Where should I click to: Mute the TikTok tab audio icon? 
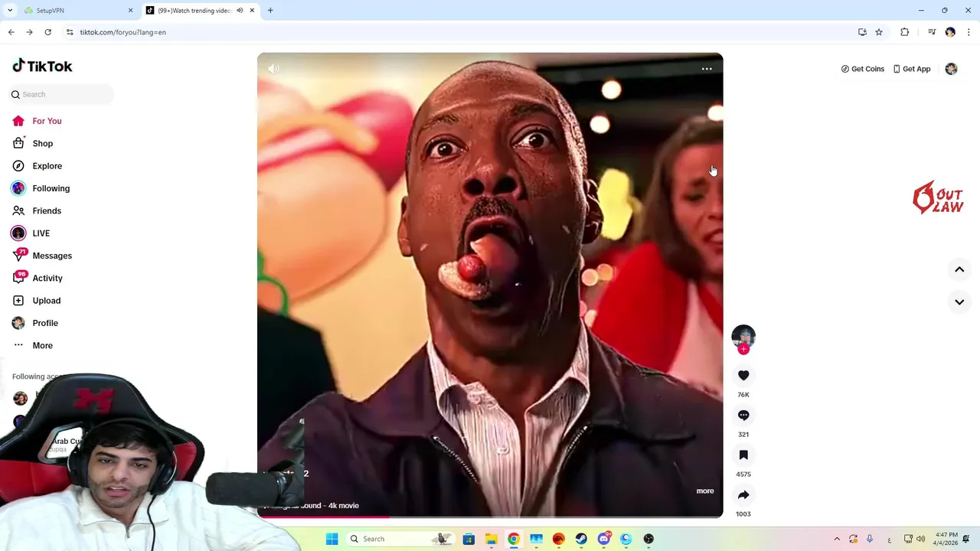coord(240,11)
